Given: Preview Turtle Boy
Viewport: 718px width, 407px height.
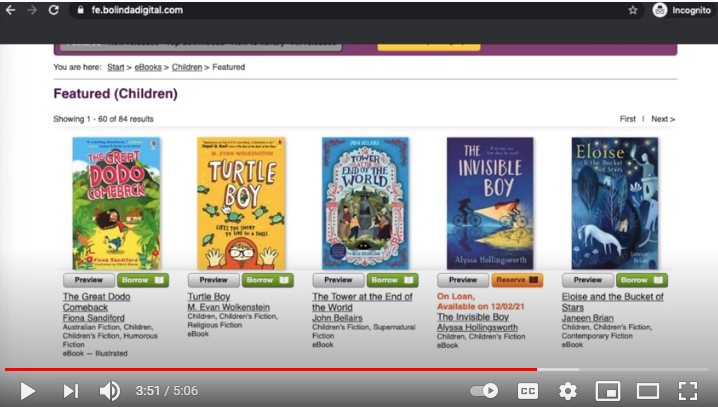Looking at the screenshot, I should 213,280.
